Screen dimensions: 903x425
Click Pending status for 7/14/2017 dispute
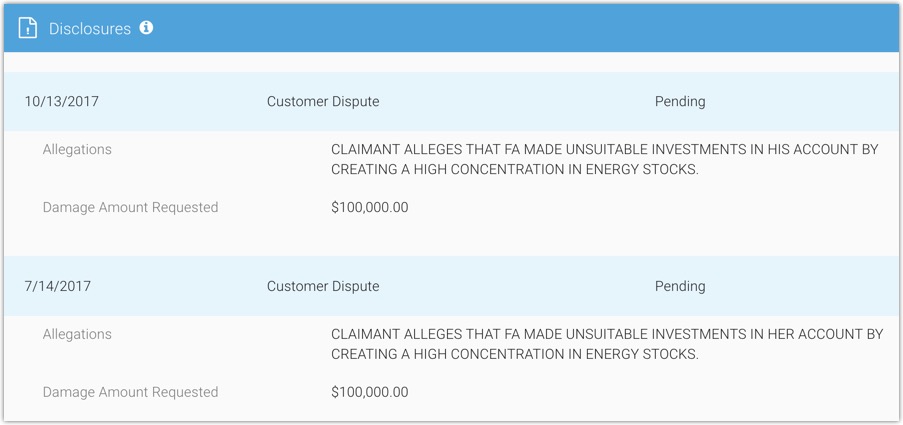pos(680,286)
